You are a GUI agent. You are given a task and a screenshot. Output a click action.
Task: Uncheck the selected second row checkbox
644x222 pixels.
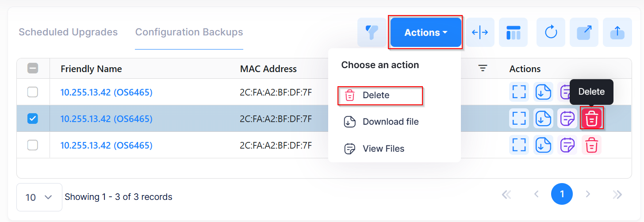[x=33, y=119]
